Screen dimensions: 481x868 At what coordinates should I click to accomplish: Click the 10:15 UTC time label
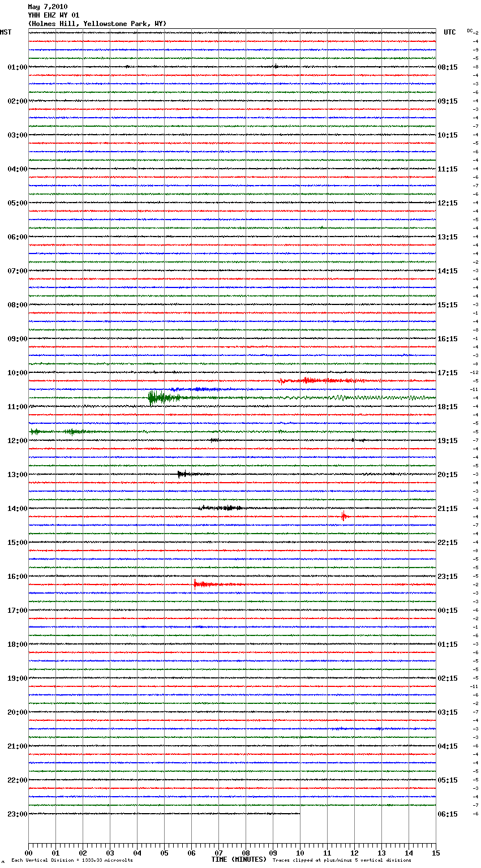448,135
